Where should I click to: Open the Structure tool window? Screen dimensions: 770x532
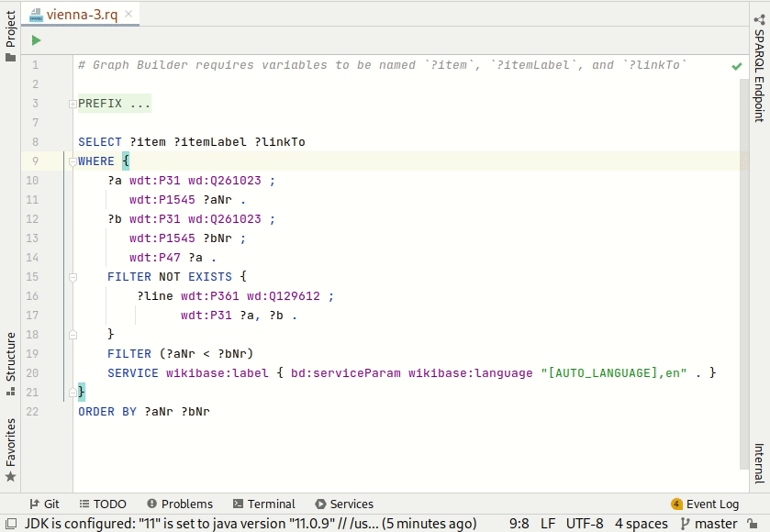pos(10,363)
